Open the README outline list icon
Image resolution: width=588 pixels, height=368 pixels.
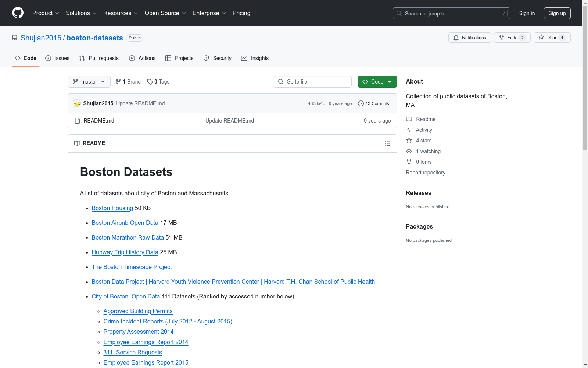(387, 144)
